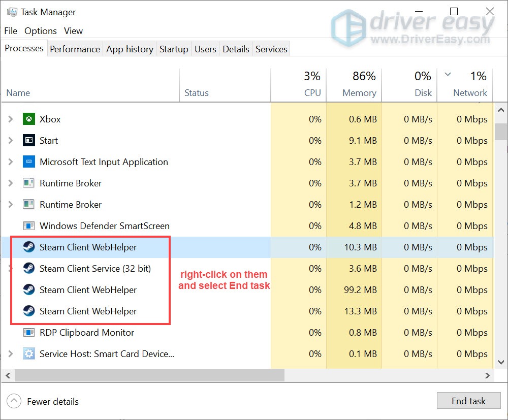The height and width of the screenshot is (420, 508).
Task: Sort processes by the Status column
Action: [x=225, y=85]
